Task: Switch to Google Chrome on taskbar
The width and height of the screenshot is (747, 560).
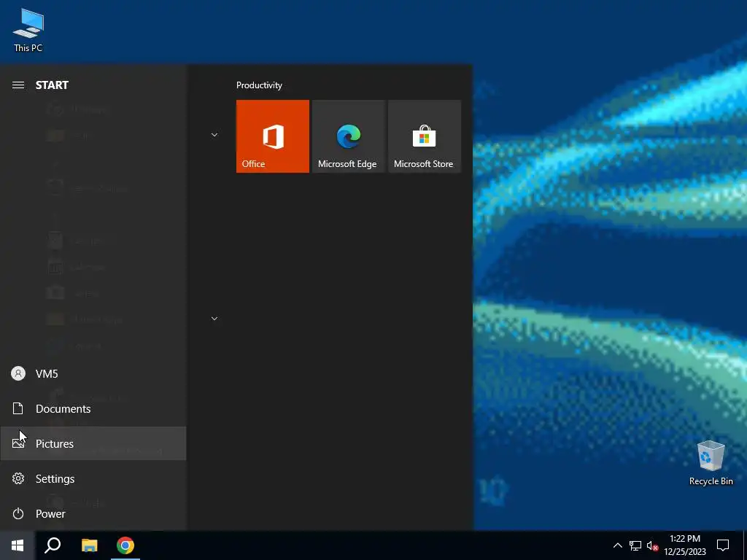Action: click(125, 545)
